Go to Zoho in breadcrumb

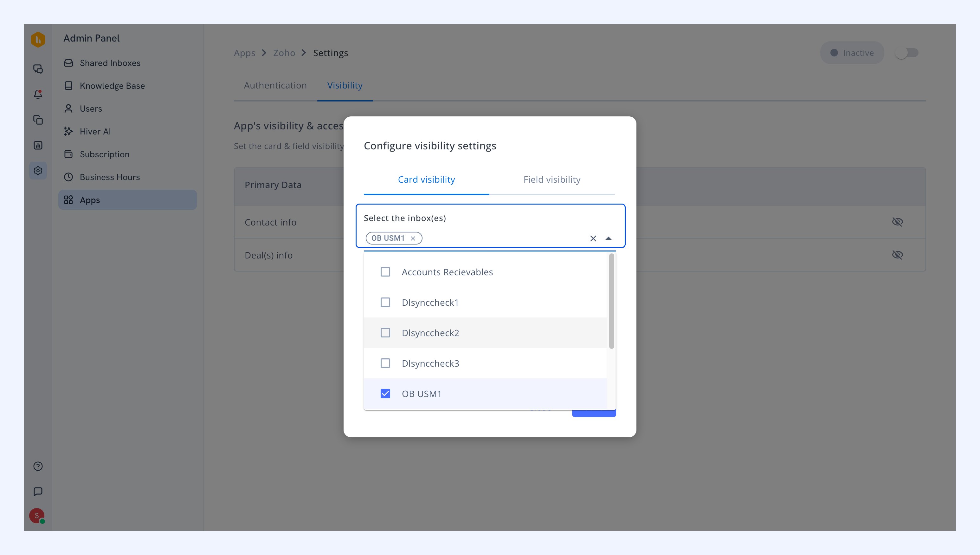(x=284, y=53)
